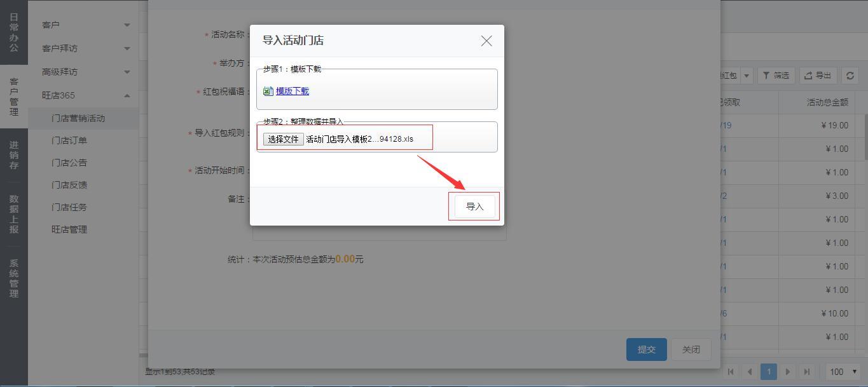Open the 筛选 filter button
The image size is (868, 387).
tap(776, 76)
